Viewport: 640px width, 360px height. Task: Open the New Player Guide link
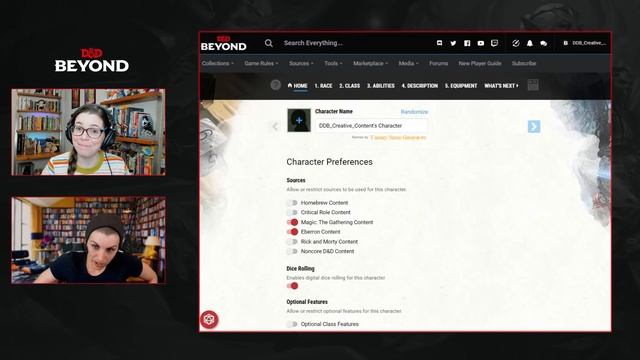(x=480, y=63)
